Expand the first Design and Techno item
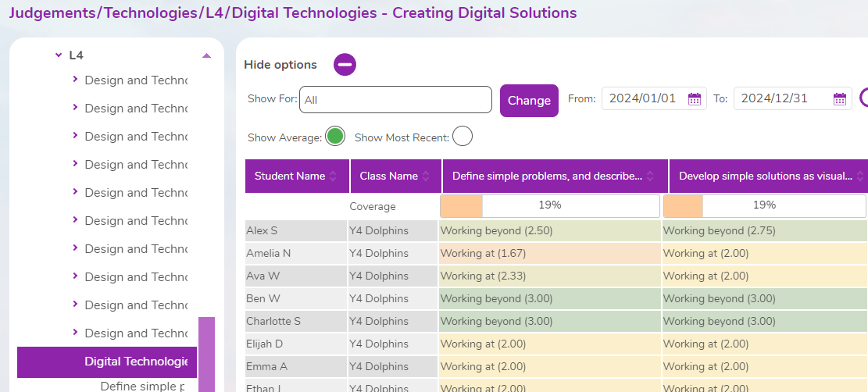 click(75, 80)
